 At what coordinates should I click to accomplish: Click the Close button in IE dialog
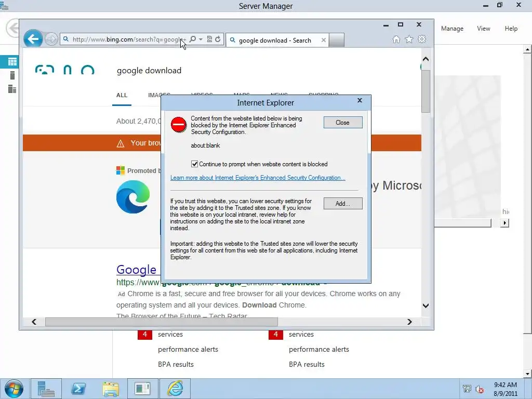(x=343, y=123)
